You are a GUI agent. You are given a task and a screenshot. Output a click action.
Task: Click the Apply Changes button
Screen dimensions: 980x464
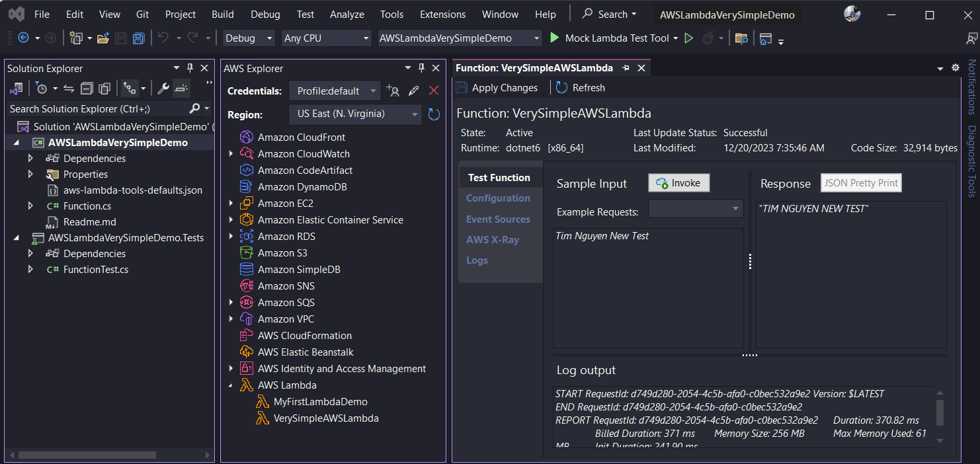point(497,88)
